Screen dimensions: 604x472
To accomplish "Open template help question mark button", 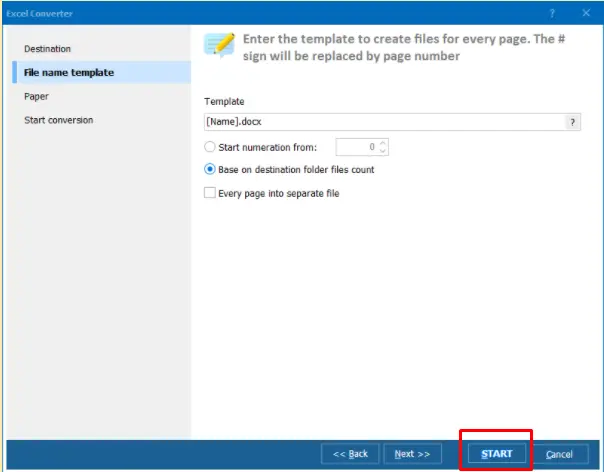I will pyautogui.click(x=573, y=122).
